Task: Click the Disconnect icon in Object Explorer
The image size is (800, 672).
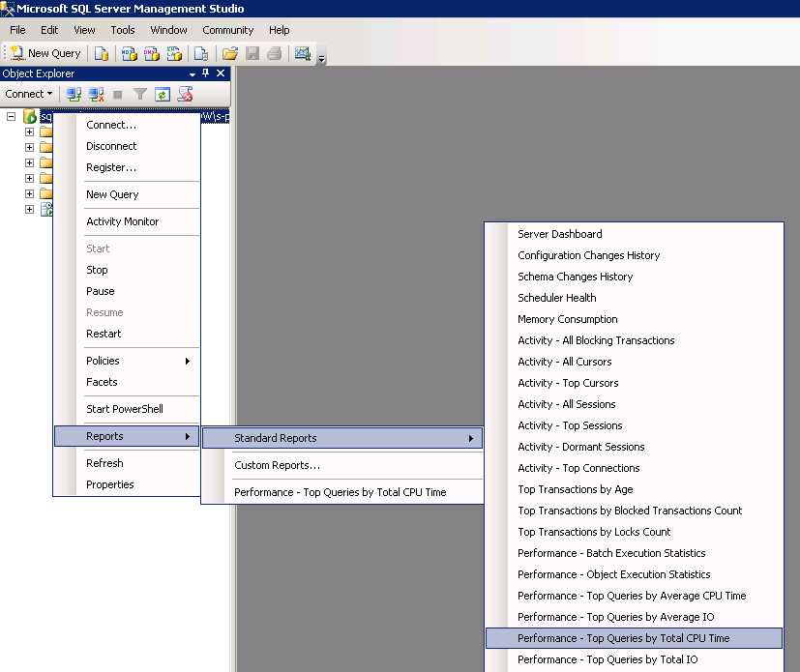Action: tap(97, 94)
